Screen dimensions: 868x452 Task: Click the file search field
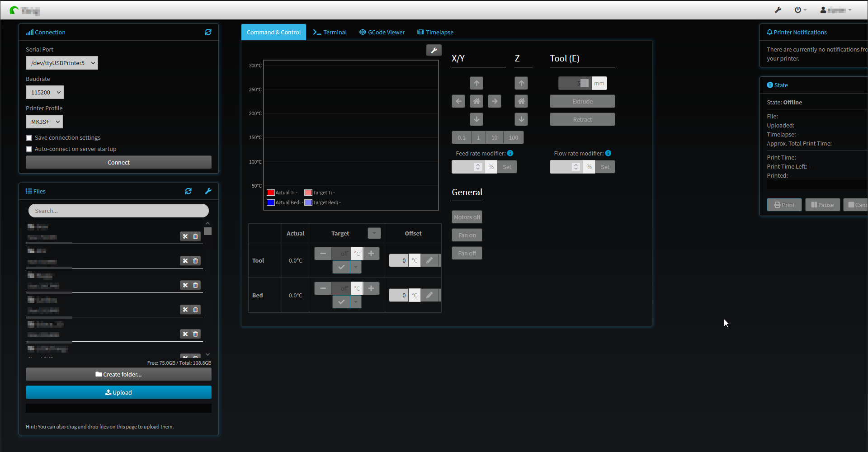[118, 211]
